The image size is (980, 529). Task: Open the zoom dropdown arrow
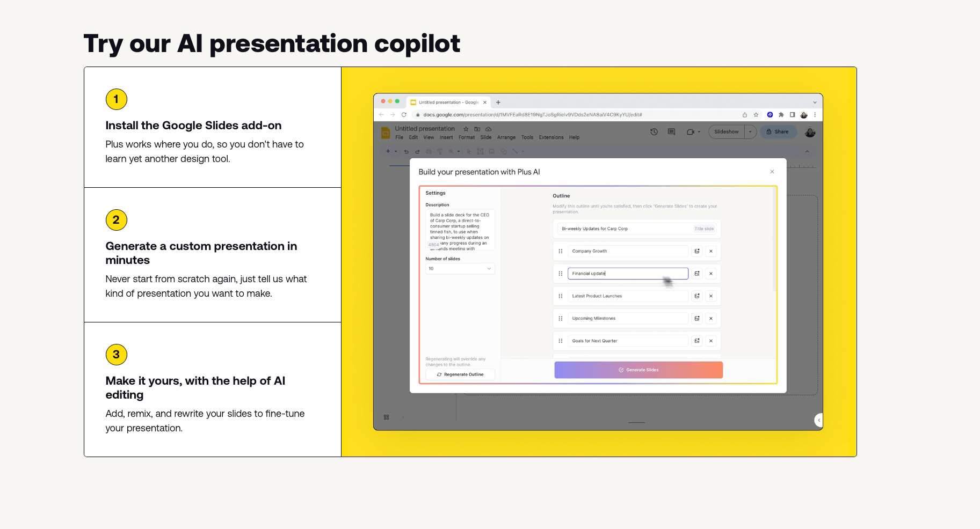click(459, 152)
